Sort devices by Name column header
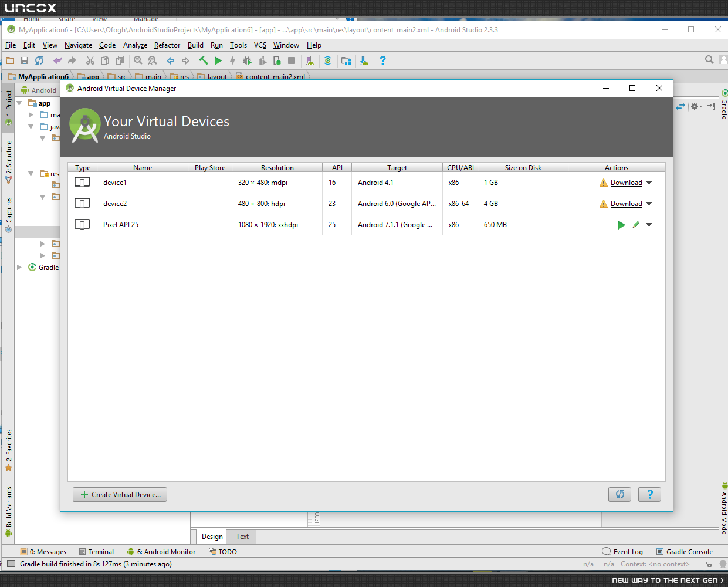The image size is (728, 587). (143, 167)
